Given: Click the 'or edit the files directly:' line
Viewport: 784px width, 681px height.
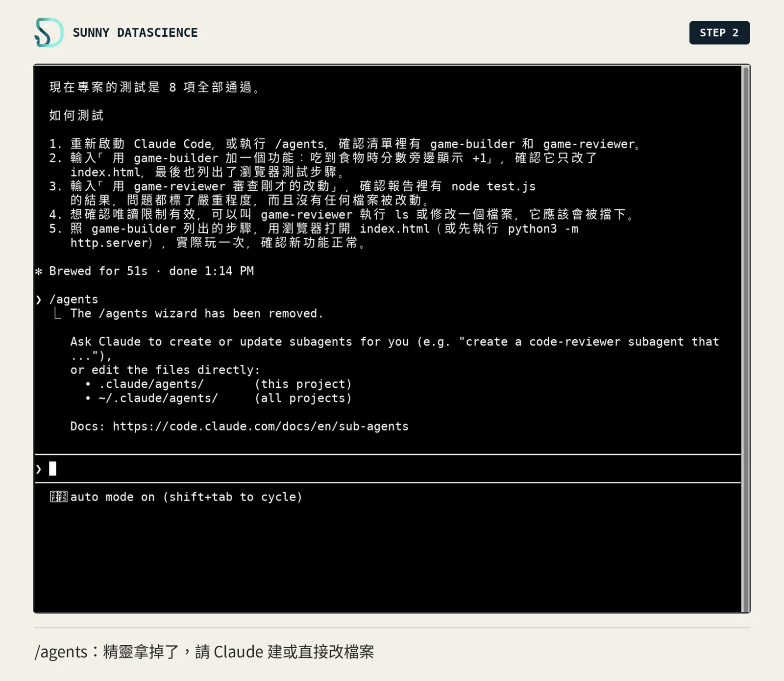Looking at the screenshot, I should [165, 370].
